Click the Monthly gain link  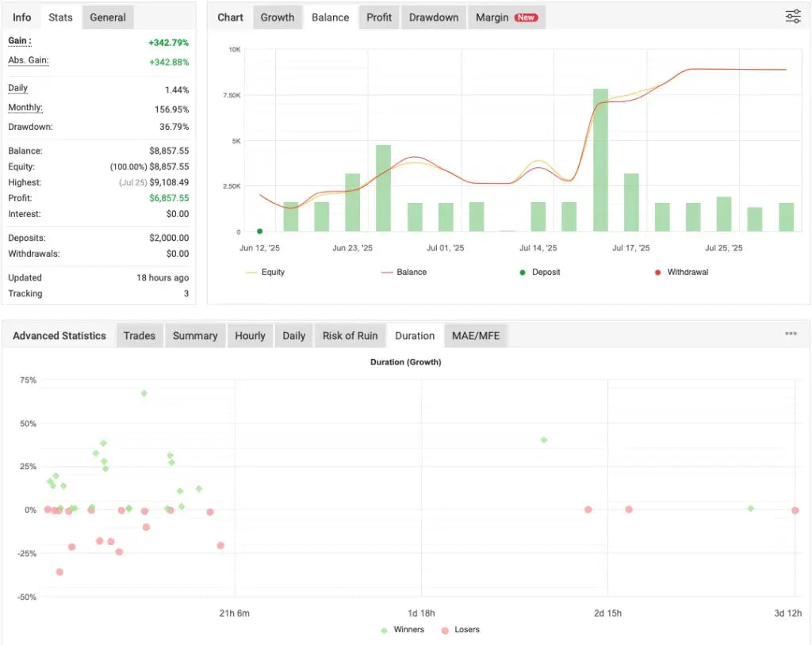coord(25,108)
